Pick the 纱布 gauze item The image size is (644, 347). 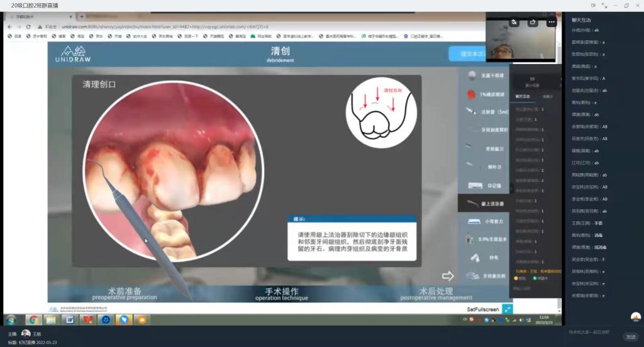click(483, 258)
